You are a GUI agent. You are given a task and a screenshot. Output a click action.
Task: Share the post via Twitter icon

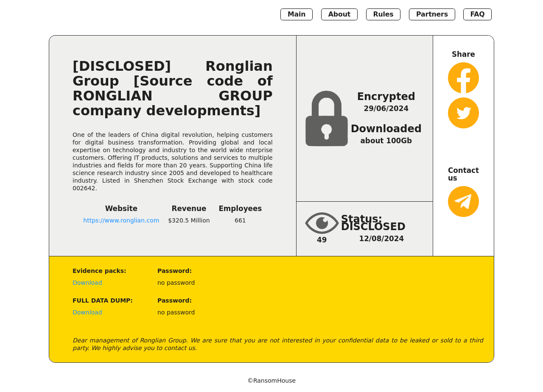tap(463, 113)
